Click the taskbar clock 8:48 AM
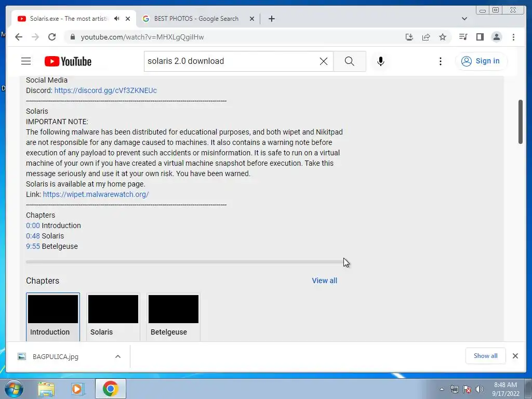Screen dimensions: 532x399 (506, 389)
